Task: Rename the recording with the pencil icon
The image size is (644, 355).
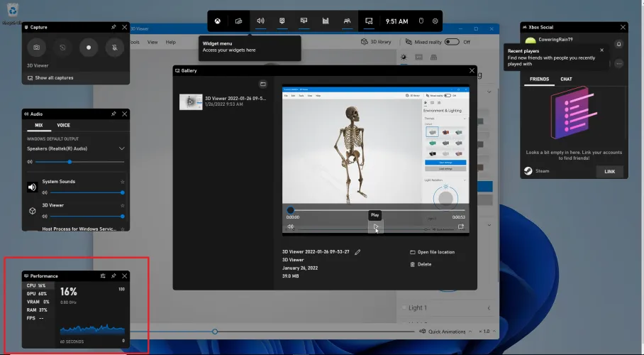Action: (357, 252)
